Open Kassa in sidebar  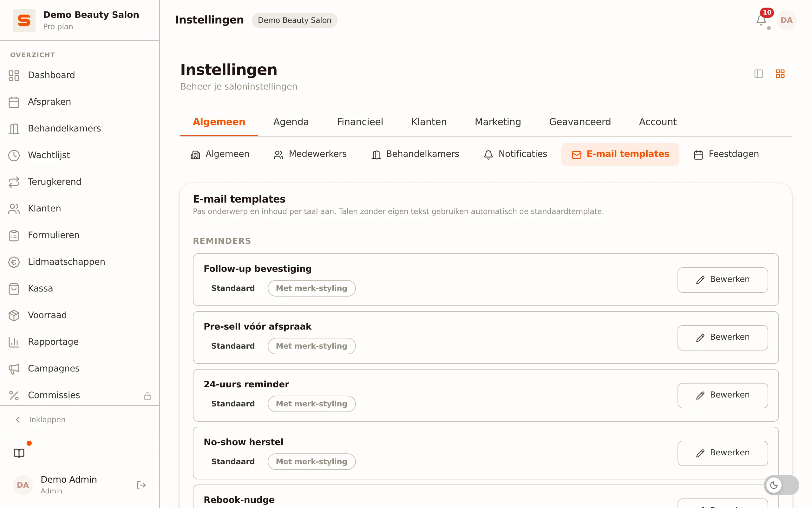[x=80, y=288]
